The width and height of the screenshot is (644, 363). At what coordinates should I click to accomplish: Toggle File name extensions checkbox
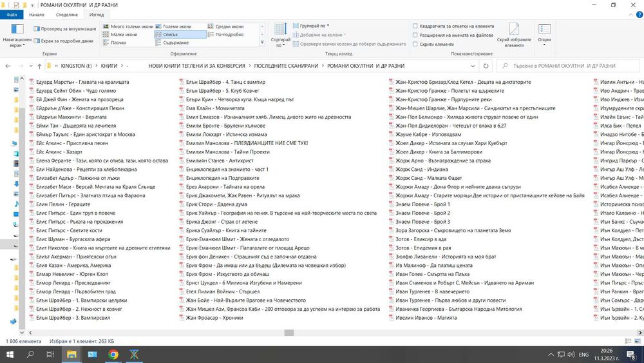pyautogui.click(x=453, y=35)
